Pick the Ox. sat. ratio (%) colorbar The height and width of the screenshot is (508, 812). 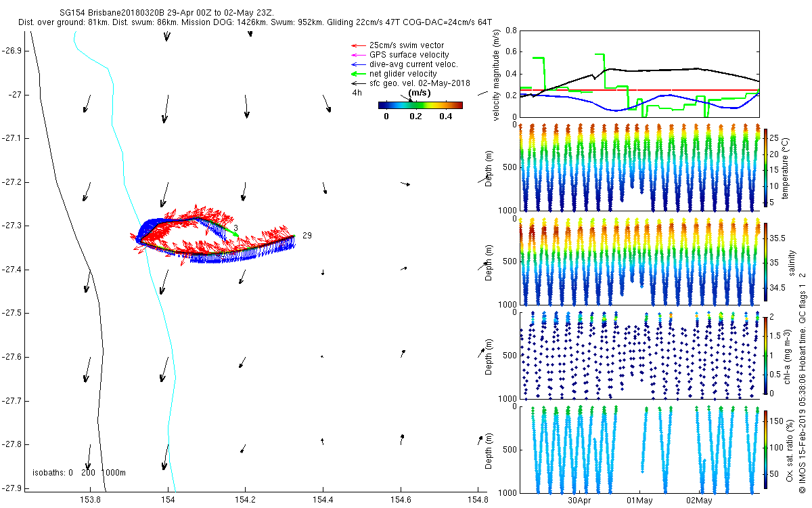[766, 450]
